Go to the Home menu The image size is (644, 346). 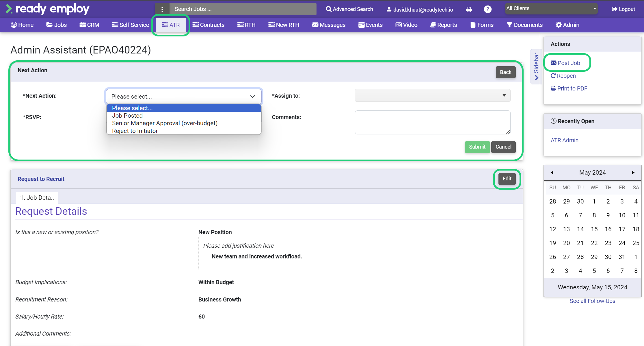(x=22, y=25)
